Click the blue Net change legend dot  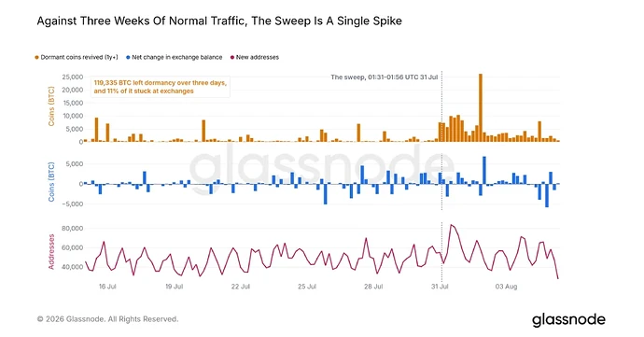coord(128,58)
